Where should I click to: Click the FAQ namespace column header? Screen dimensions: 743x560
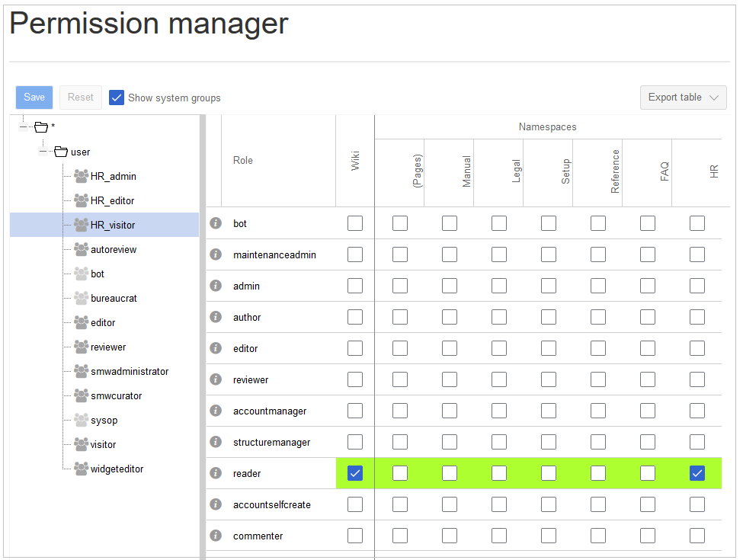coord(665,173)
